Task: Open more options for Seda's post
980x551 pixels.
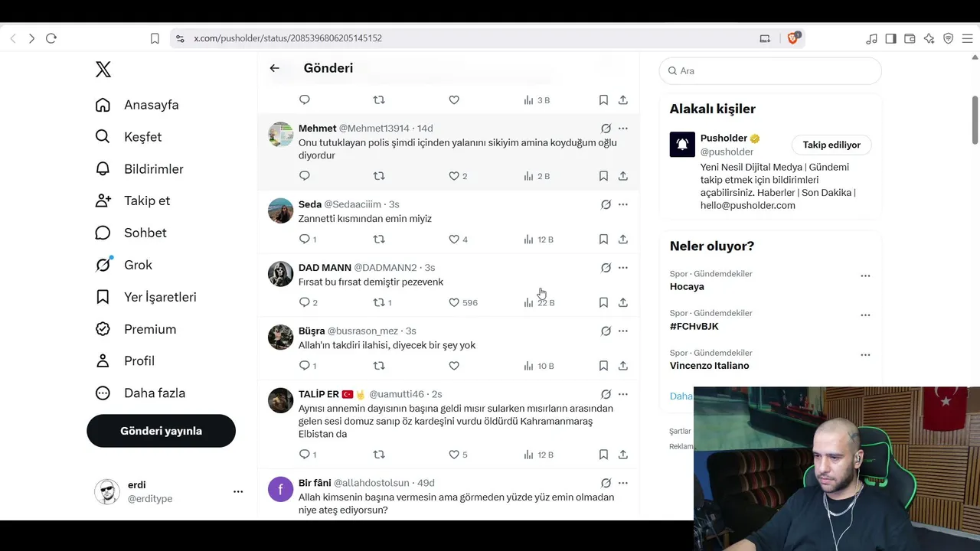Action: tap(623, 204)
